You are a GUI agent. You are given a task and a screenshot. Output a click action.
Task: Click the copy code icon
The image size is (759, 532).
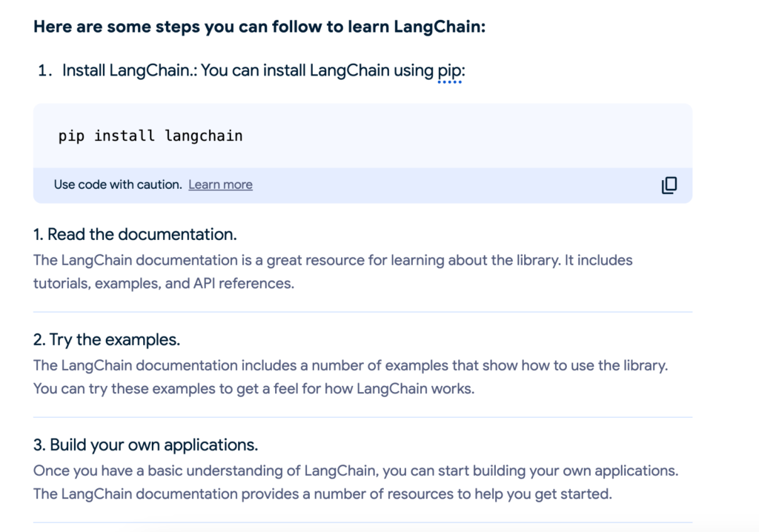pyautogui.click(x=669, y=185)
